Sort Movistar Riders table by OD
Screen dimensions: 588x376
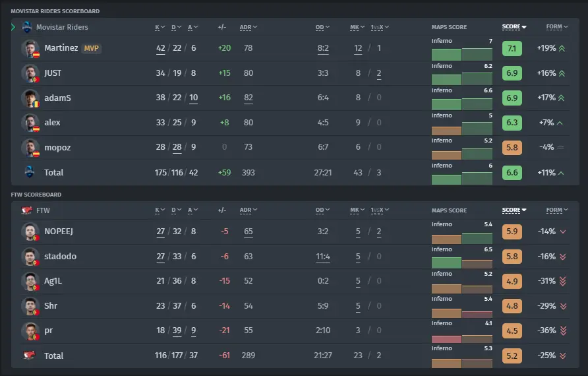pyautogui.click(x=322, y=27)
